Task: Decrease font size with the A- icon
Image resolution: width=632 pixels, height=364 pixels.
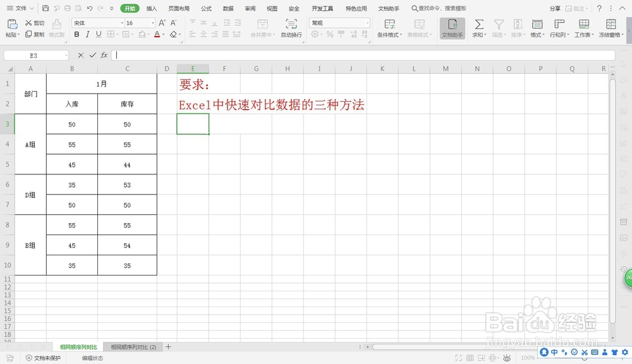Action: (173, 23)
